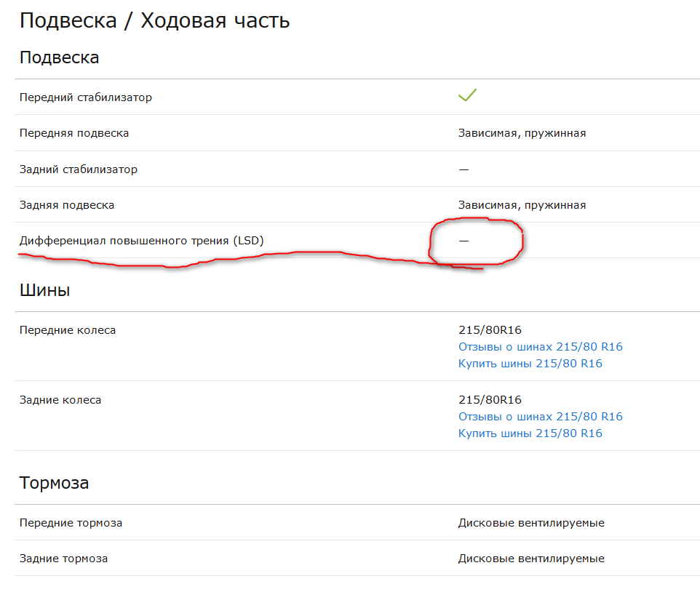Click 215/80R16 value of Передние колеса

point(490,329)
